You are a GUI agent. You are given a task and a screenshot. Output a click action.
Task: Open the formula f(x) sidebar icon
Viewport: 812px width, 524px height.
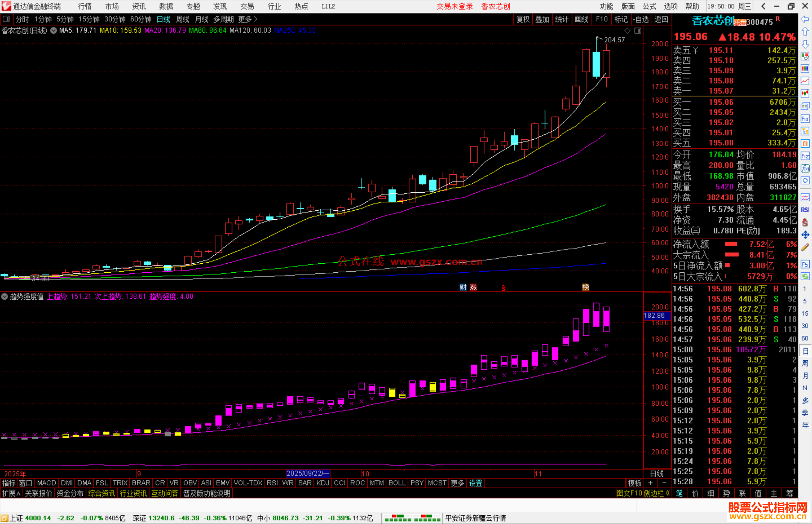[805, 168]
